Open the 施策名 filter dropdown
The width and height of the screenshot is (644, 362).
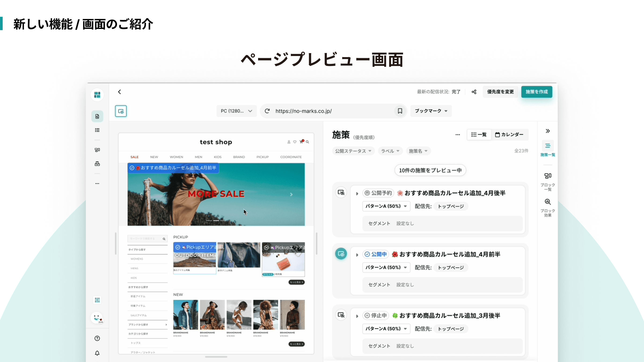point(418,151)
